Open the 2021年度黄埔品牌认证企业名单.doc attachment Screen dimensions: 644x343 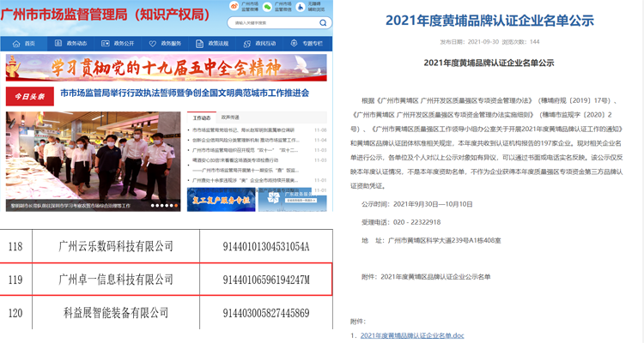point(412,335)
